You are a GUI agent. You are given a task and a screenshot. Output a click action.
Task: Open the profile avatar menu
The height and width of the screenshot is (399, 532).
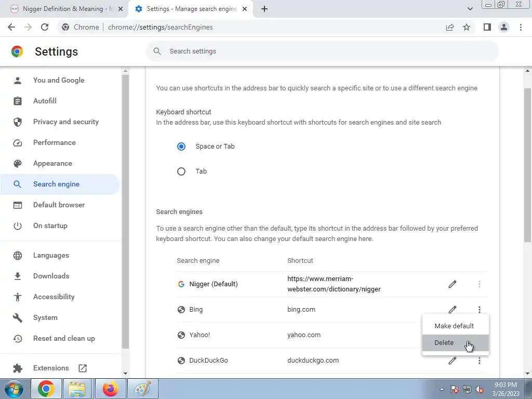pos(504,27)
